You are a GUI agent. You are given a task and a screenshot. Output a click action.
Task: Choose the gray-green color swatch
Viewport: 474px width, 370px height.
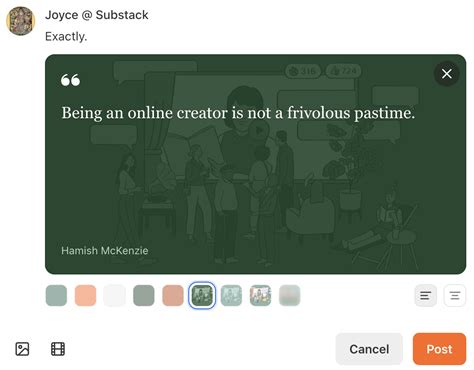pos(144,295)
